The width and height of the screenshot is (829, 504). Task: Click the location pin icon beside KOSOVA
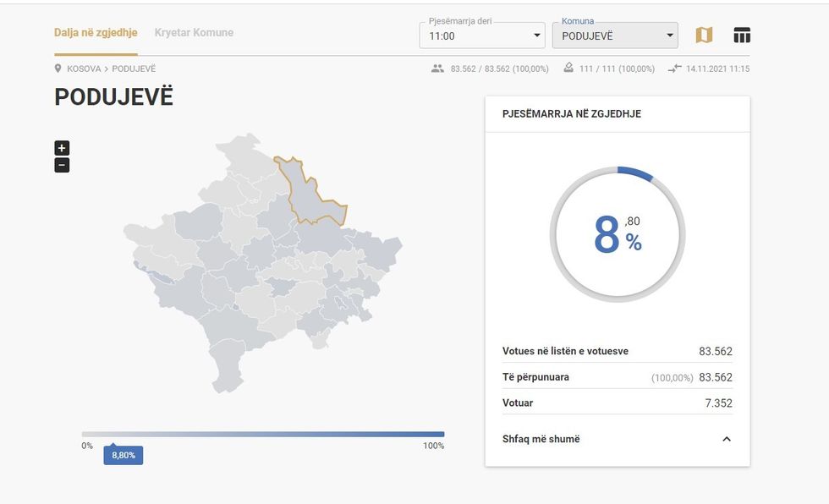58,68
